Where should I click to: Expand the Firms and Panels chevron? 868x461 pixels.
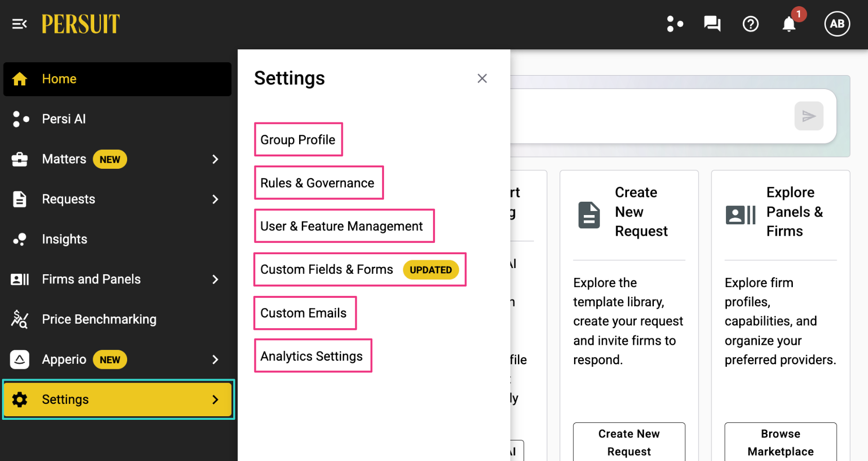click(215, 279)
